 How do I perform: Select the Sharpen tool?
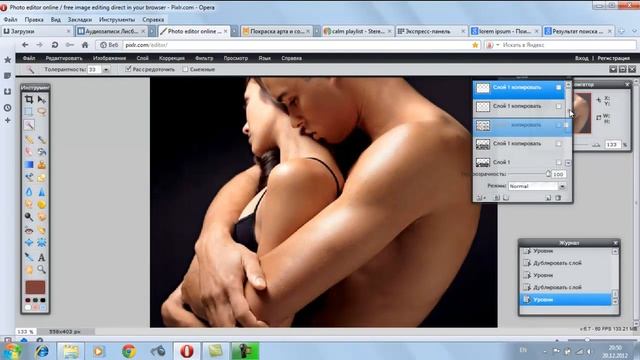[x=42, y=192]
